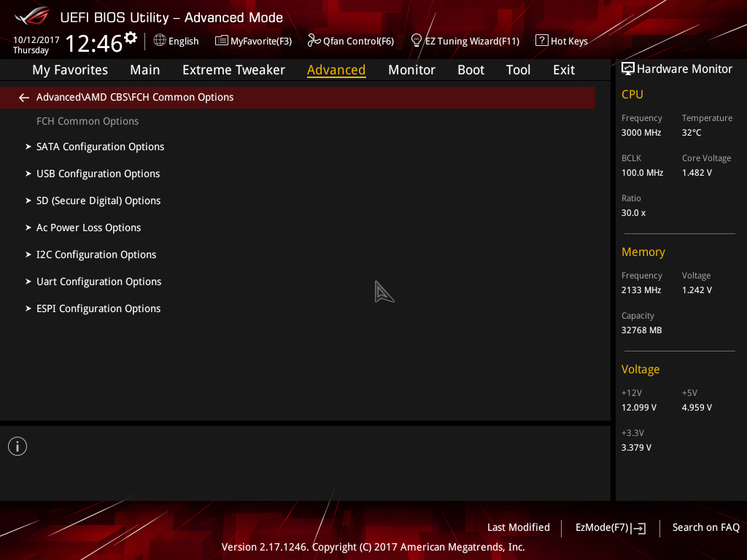Click the Qfan Control fan icon
This screenshot has width=747, height=560.
click(314, 41)
